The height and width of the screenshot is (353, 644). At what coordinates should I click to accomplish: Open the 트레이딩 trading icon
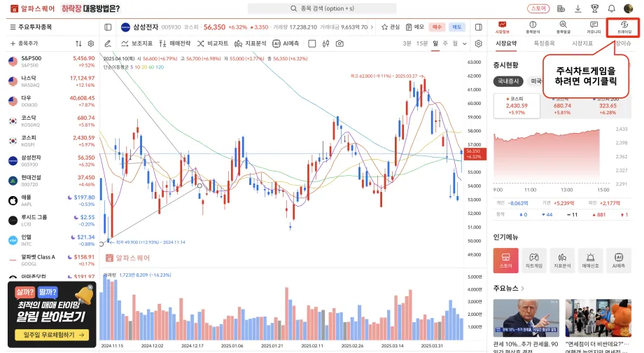pos(624,27)
